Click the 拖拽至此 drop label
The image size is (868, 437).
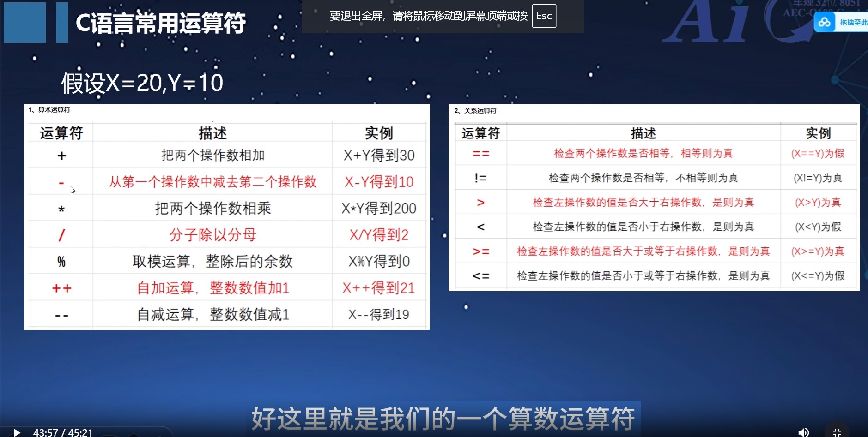coord(853,23)
